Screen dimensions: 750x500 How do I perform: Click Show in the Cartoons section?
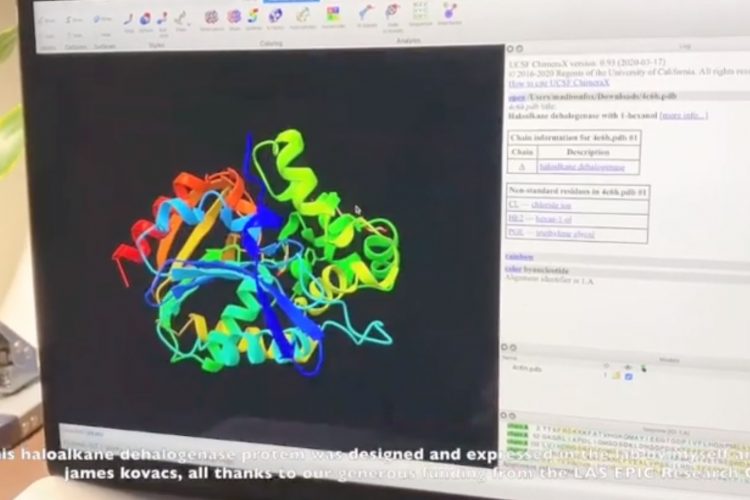click(74, 21)
